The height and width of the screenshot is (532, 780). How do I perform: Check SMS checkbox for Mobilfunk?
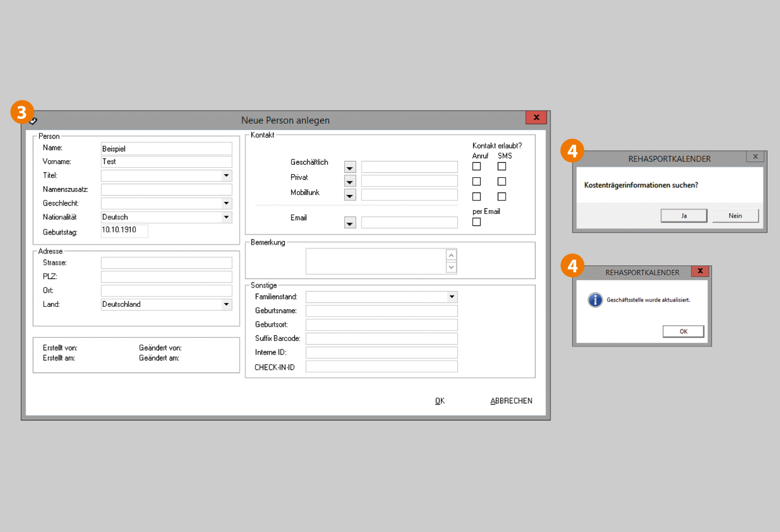[x=501, y=197]
